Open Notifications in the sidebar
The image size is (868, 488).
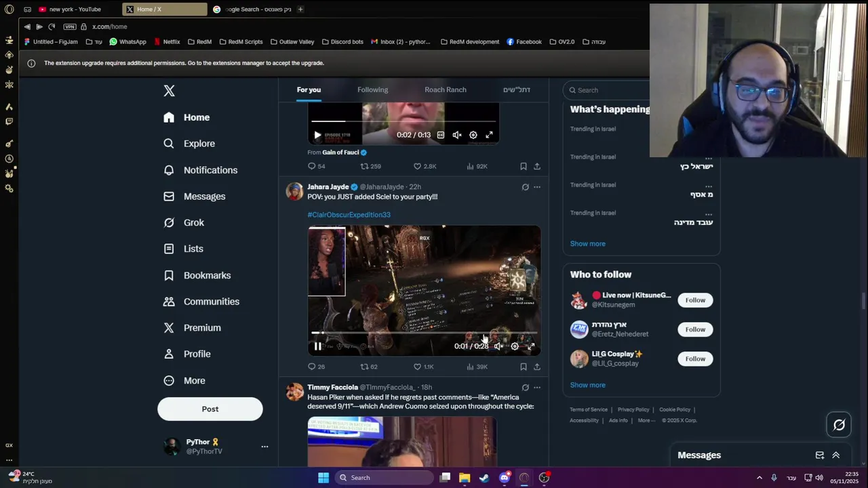(x=201, y=170)
